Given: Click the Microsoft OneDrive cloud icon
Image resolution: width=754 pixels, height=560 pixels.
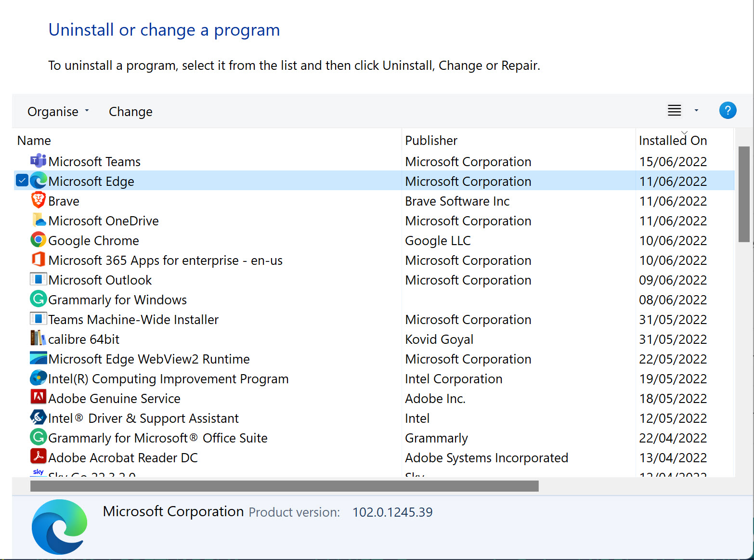Looking at the screenshot, I should click(x=39, y=221).
